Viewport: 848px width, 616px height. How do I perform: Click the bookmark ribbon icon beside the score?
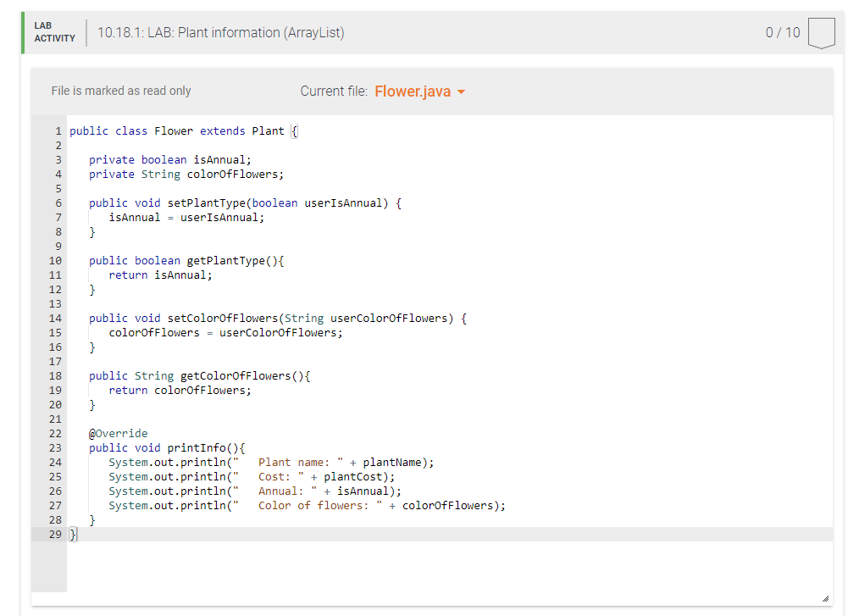(821, 32)
